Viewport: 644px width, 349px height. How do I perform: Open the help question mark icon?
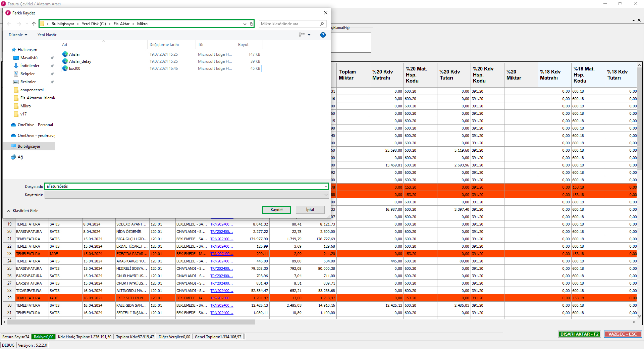click(323, 35)
